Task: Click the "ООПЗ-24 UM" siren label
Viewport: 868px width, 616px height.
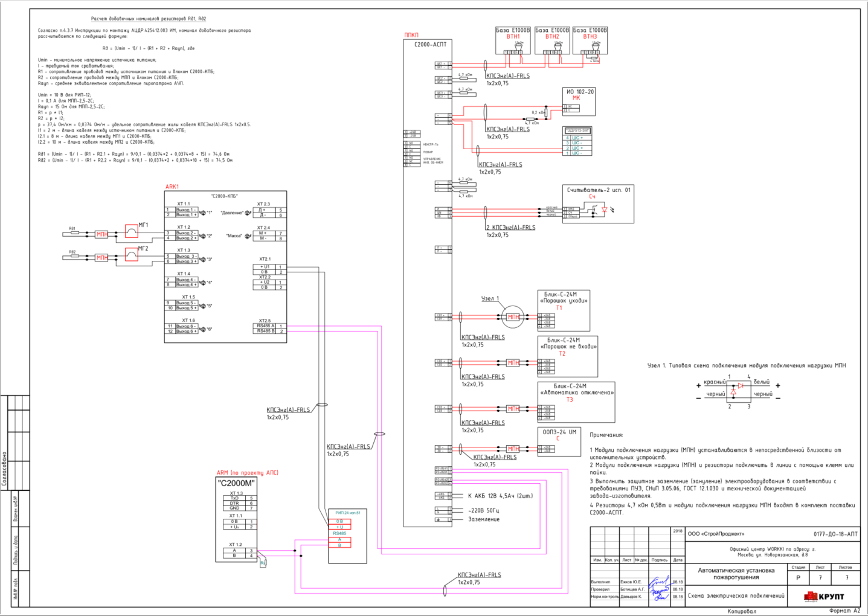Action: tap(559, 432)
